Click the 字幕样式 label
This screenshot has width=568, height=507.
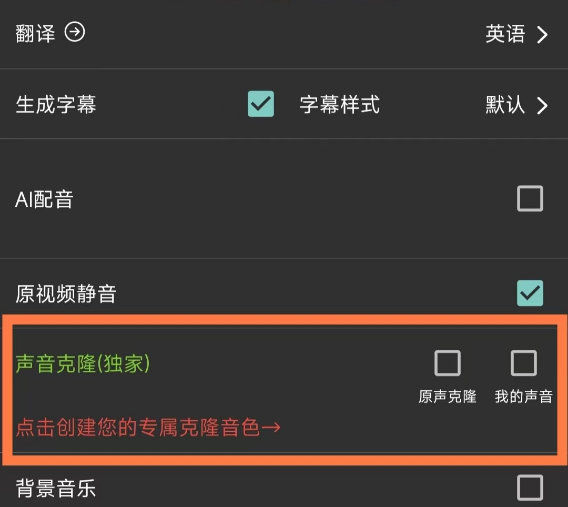[x=339, y=105]
